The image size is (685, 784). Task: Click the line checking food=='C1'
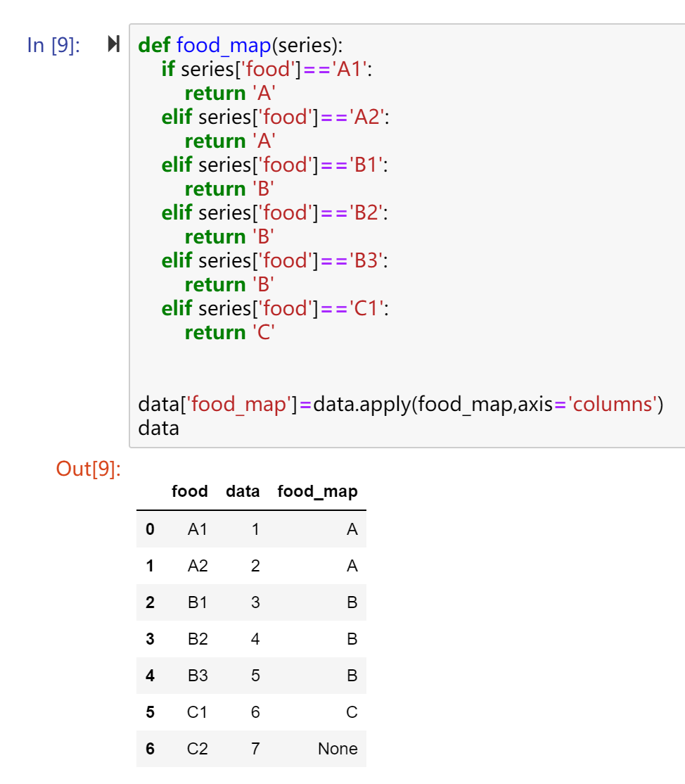tap(275, 308)
